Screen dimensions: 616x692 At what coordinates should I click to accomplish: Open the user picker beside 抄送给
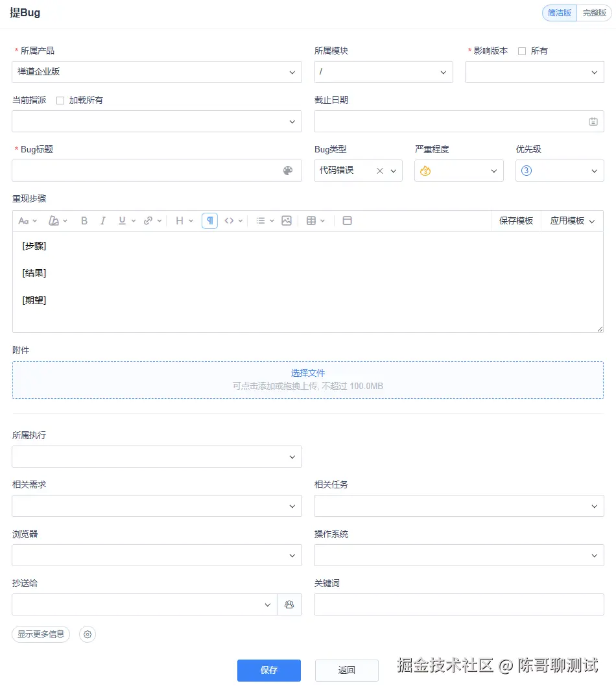(x=289, y=604)
